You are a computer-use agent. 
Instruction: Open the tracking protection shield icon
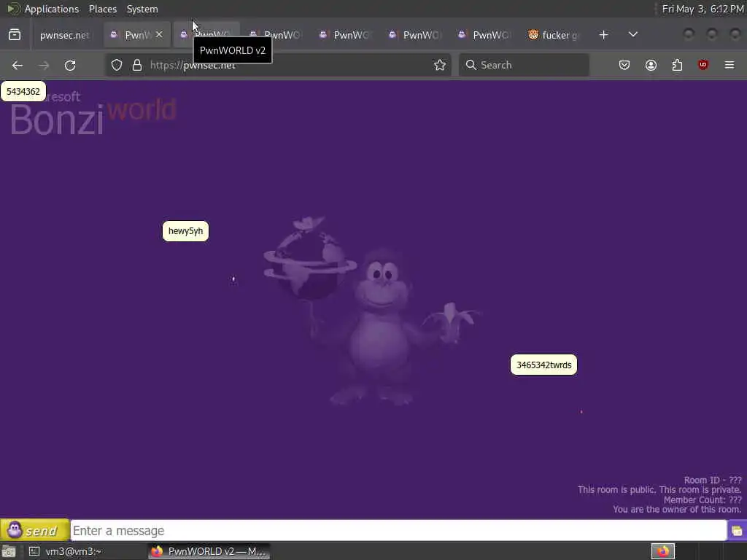tap(117, 65)
